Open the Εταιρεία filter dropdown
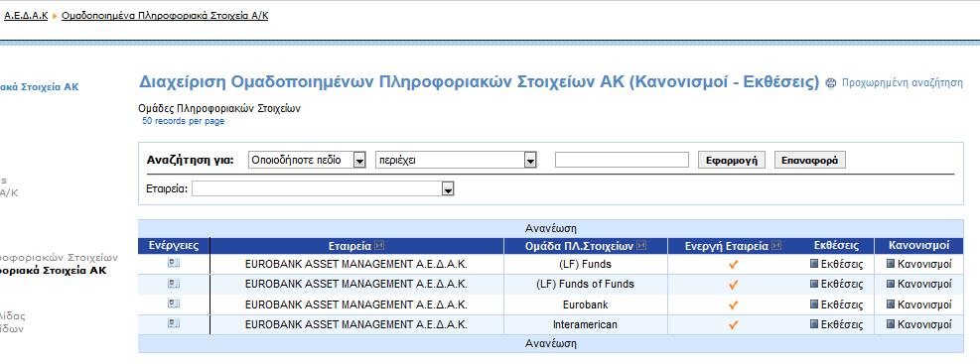Image resolution: width=980 pixels, height=364 pixels. 447,189
